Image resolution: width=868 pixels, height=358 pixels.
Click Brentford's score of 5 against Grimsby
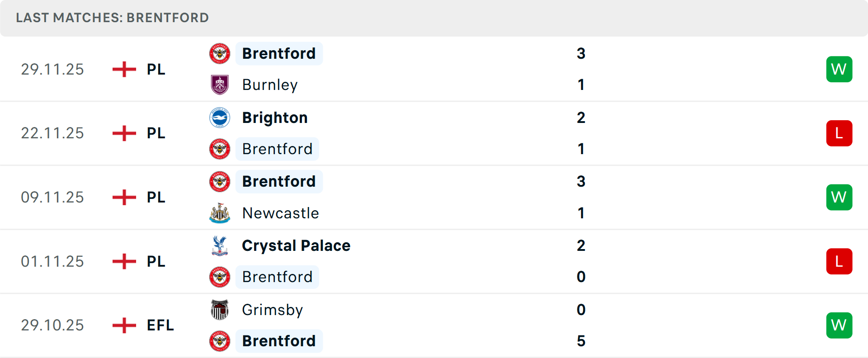(x=581, y=341)
